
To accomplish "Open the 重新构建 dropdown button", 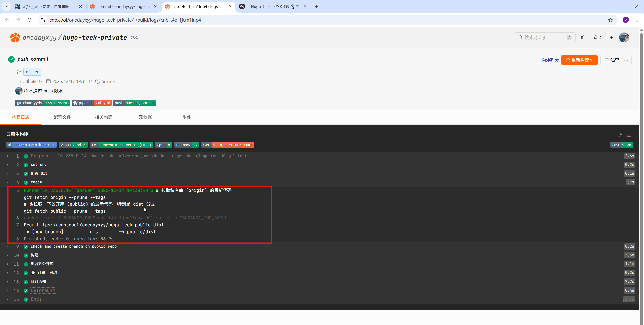I will pyautogui.click(x=579, y=60).
